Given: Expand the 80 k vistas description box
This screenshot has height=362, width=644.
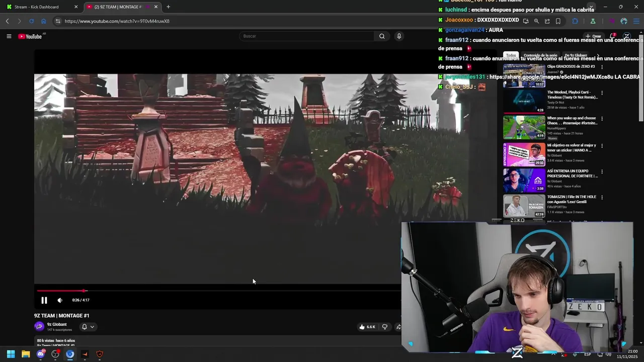Looking at the screenshot, I should pyautogui.click(x=216, y=342).
